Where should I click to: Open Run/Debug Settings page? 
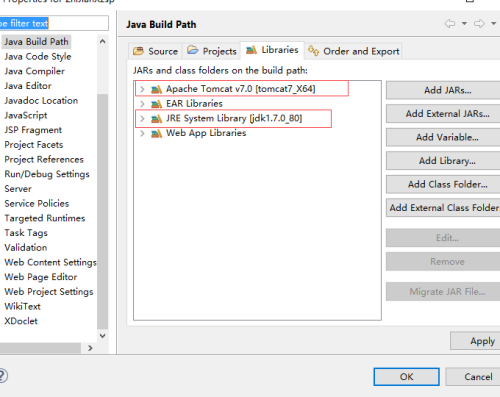47,174
